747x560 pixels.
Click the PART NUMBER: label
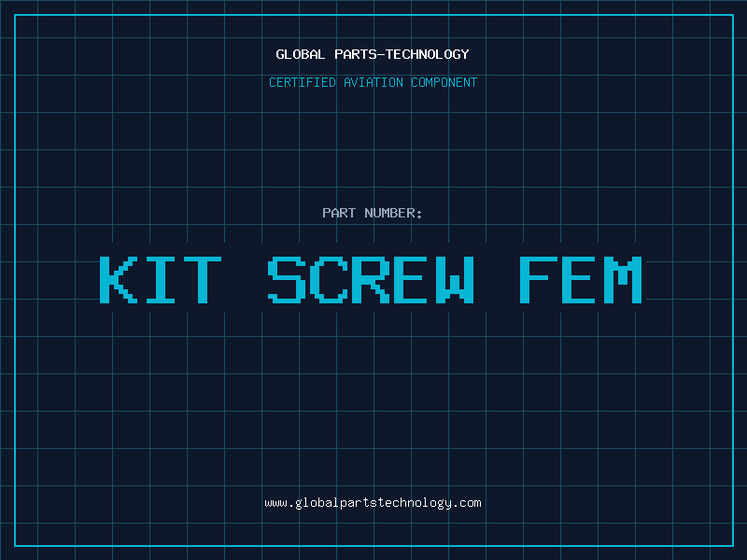(x=373, y=213)
